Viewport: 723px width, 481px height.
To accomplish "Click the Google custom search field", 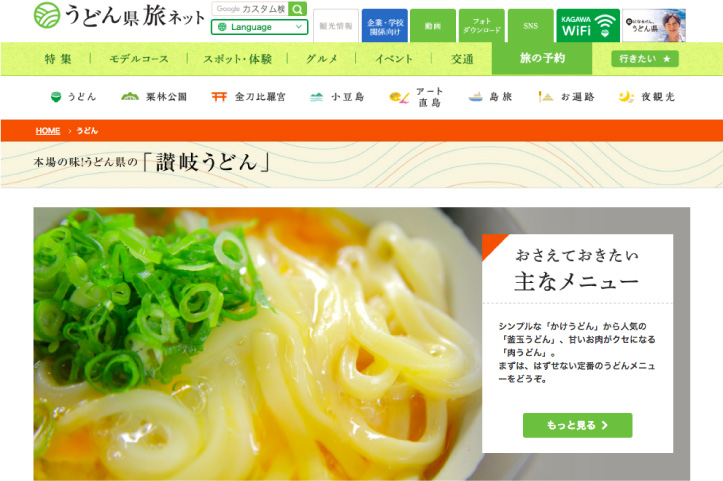I will pyautogui.click(x=250, y=9).
